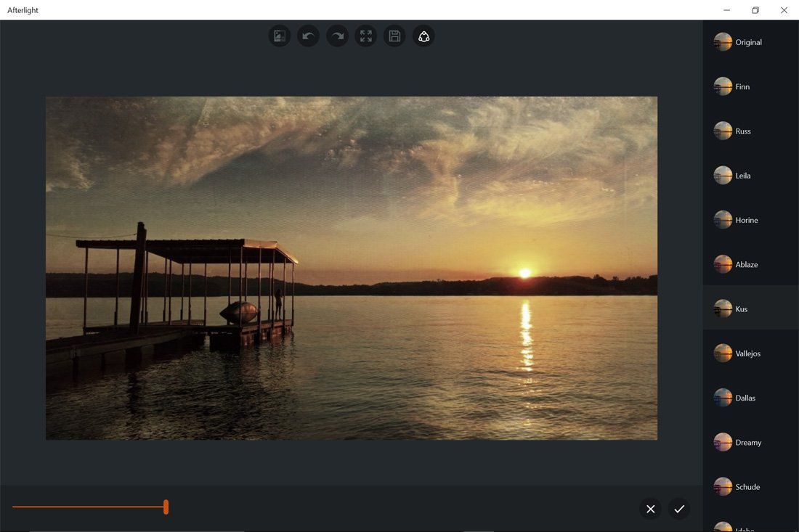Select the Kus filter
This screenshot has width=799, height=532.
coord(748,308)
